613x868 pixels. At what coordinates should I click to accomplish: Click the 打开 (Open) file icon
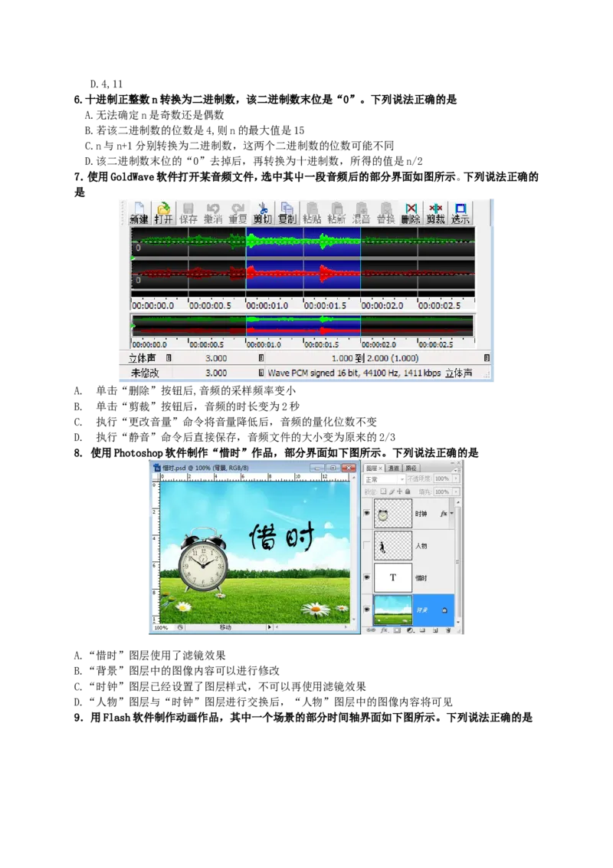coord(163,213)
